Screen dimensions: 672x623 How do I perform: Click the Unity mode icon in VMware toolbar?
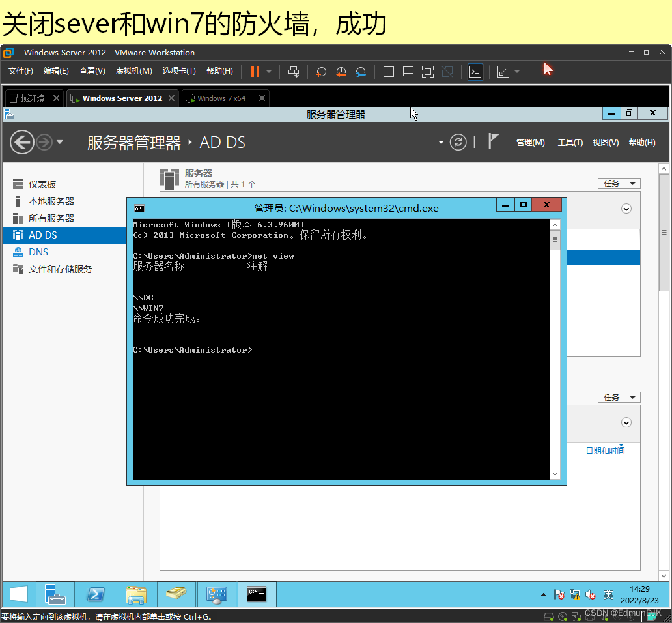[447, 72]
